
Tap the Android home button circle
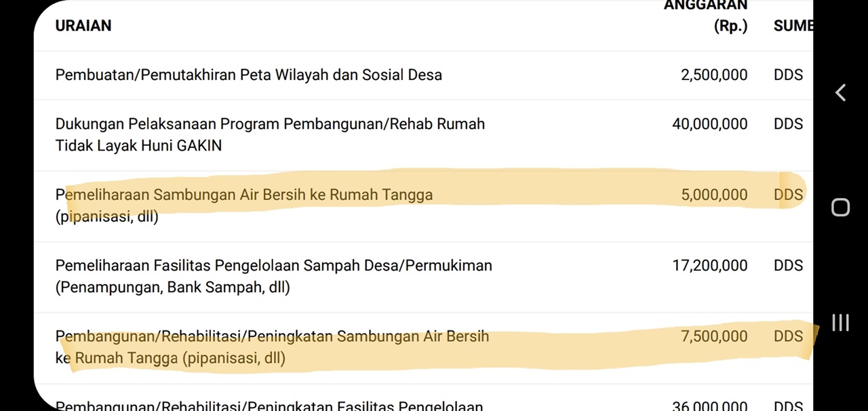click(x=841, y=208)
